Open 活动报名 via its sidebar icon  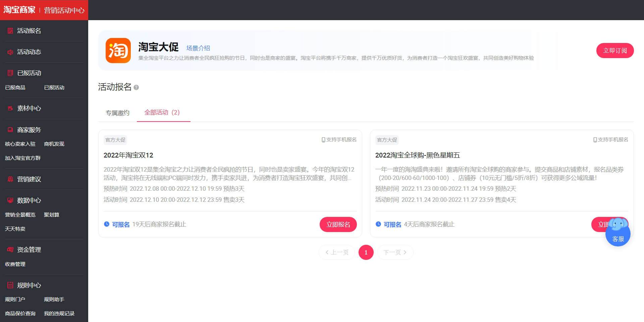pyautogui.click(x=9, y=31)
